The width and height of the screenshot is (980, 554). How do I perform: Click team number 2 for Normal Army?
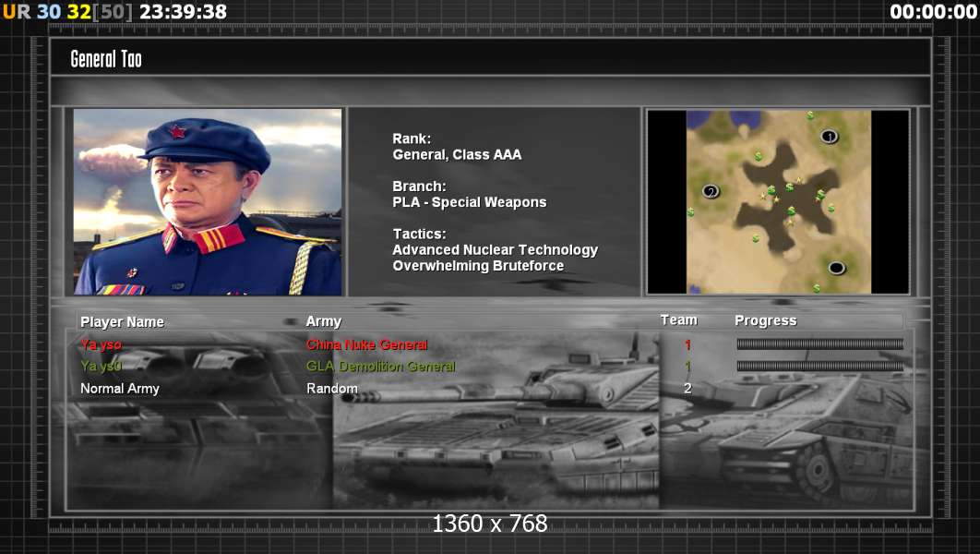click(x=687, y=389)
